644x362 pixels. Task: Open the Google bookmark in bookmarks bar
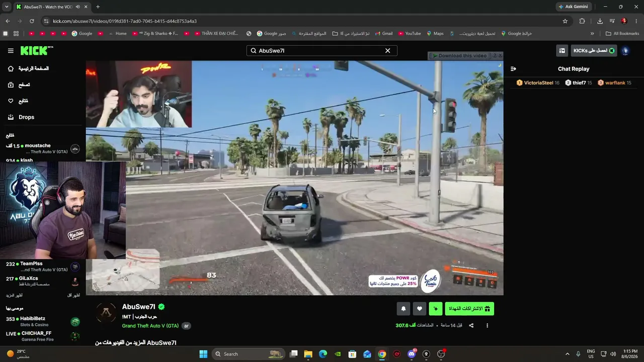82,34
